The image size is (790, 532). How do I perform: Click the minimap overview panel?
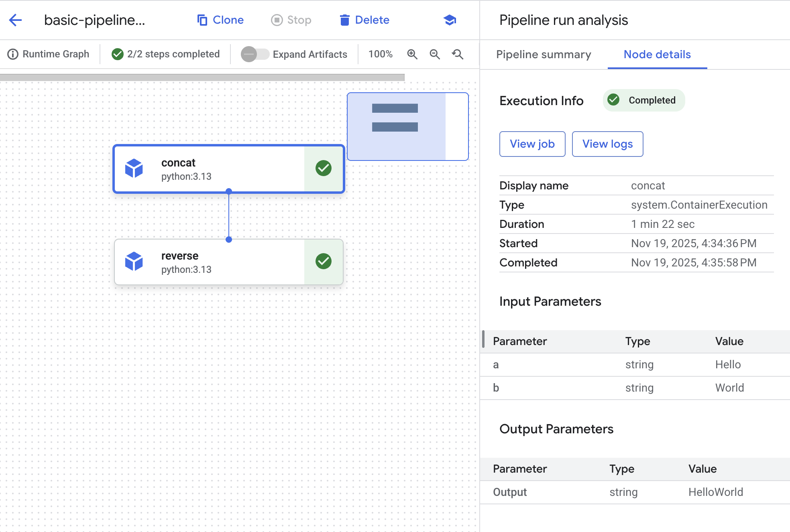(x=407, y=126)
